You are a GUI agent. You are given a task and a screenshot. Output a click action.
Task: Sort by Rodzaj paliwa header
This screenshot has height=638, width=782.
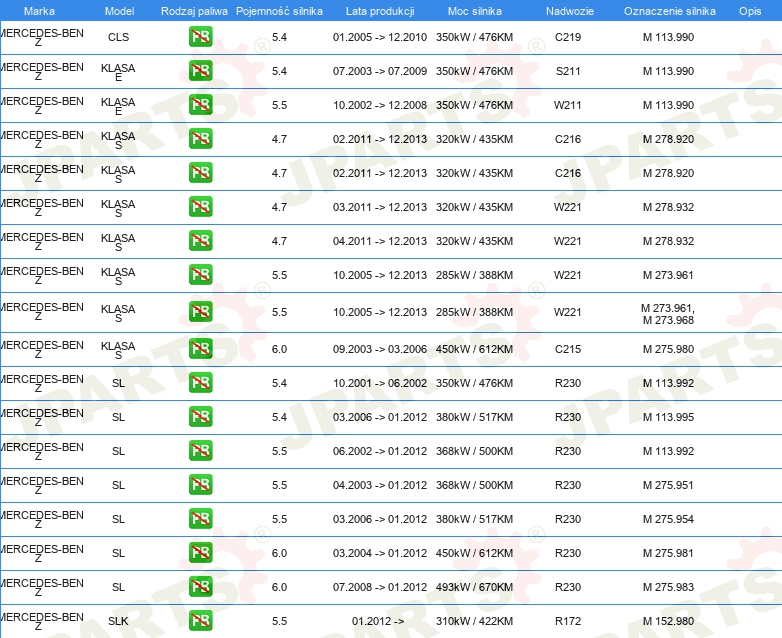[x=194, y=11]
